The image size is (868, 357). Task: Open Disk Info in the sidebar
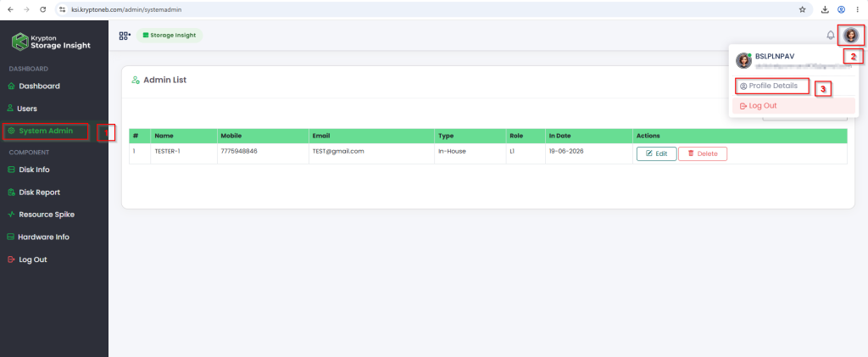point(29,170)
